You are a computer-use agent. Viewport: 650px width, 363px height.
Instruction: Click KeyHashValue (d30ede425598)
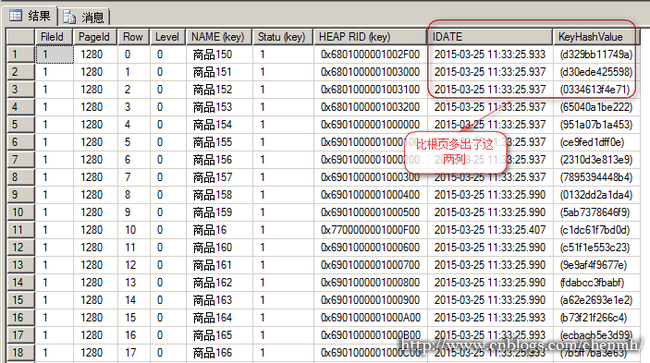[x=597, y=72]
